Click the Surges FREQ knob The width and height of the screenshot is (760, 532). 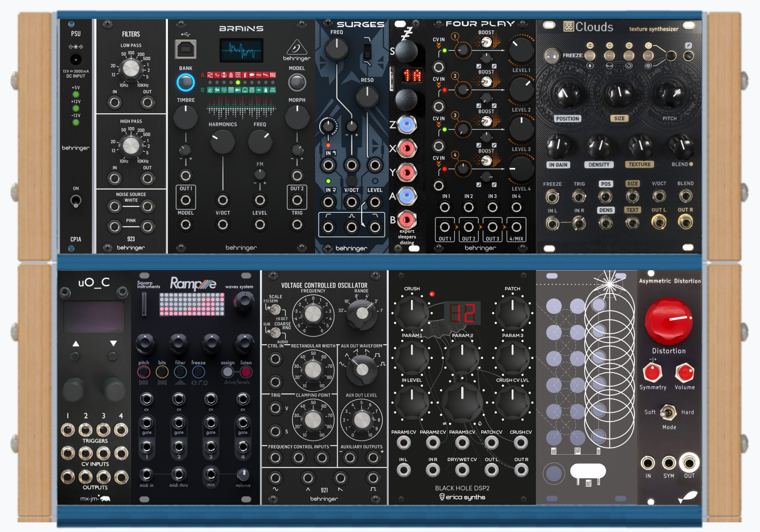[x=337, y=49]
